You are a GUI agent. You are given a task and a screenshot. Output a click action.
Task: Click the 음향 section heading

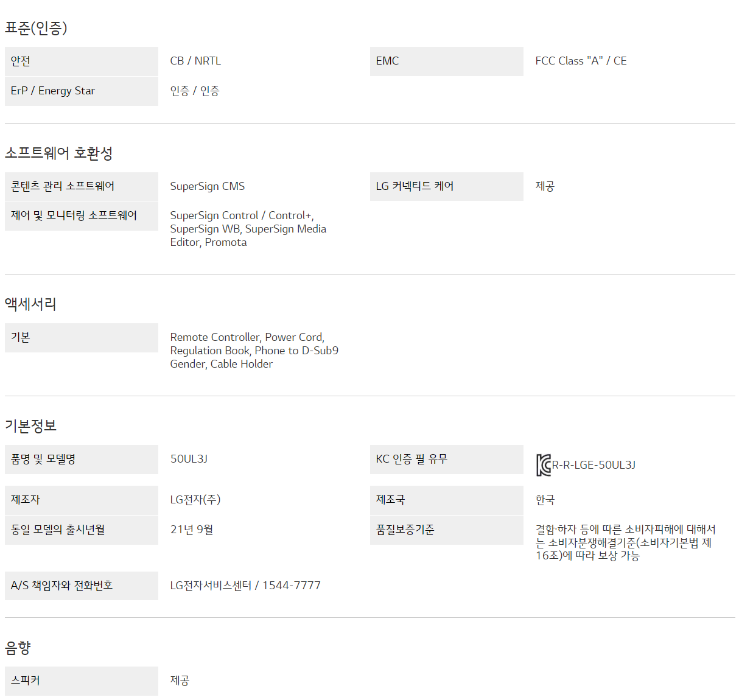[x=18, y=648]
